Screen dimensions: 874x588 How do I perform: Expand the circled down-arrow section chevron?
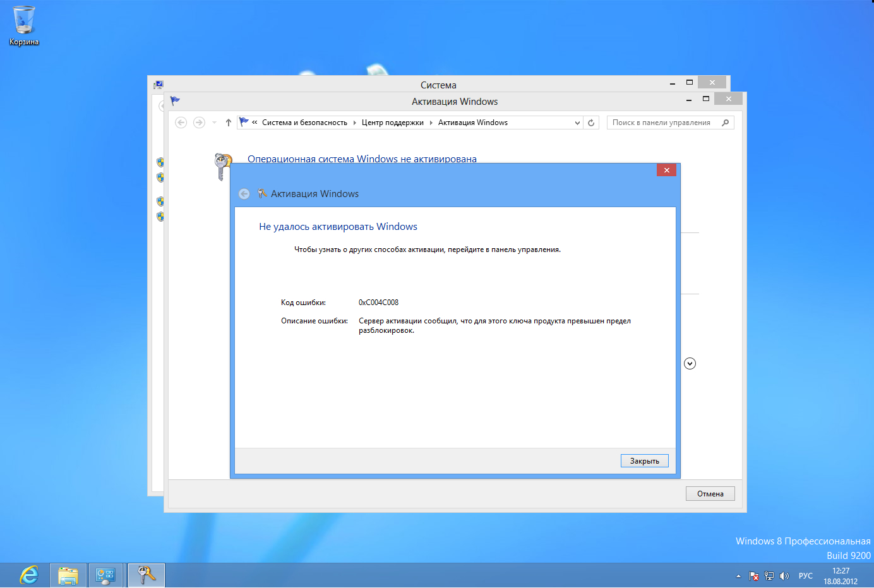tap(690, 363)
